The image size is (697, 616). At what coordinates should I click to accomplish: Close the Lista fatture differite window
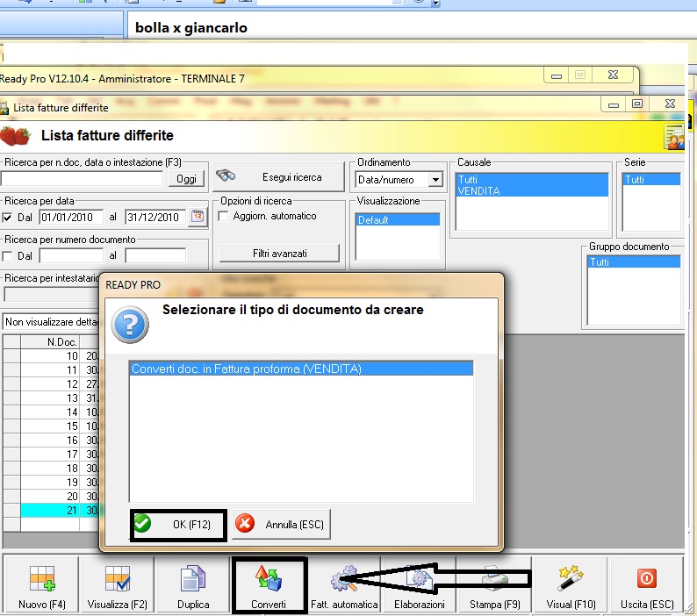point(670,104)
